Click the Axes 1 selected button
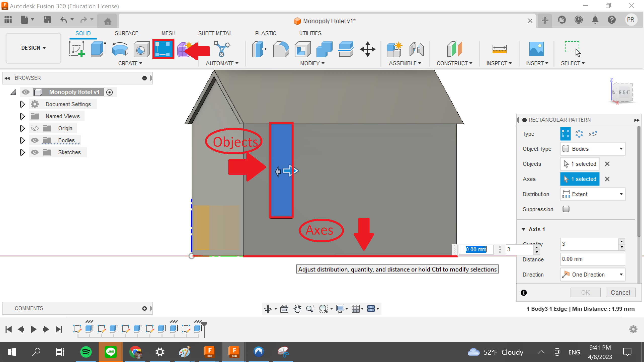The height and width of the screenshot is (362, 644). [580, 179]
